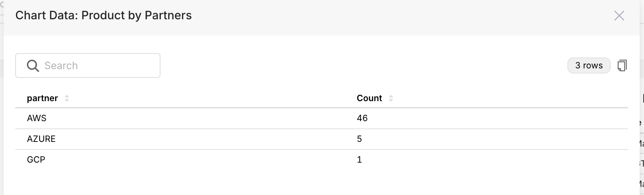Click blank header bar space right of title
Image resolution: width=644 pixels, height=195 pixels.
click(x=399, y=16)
